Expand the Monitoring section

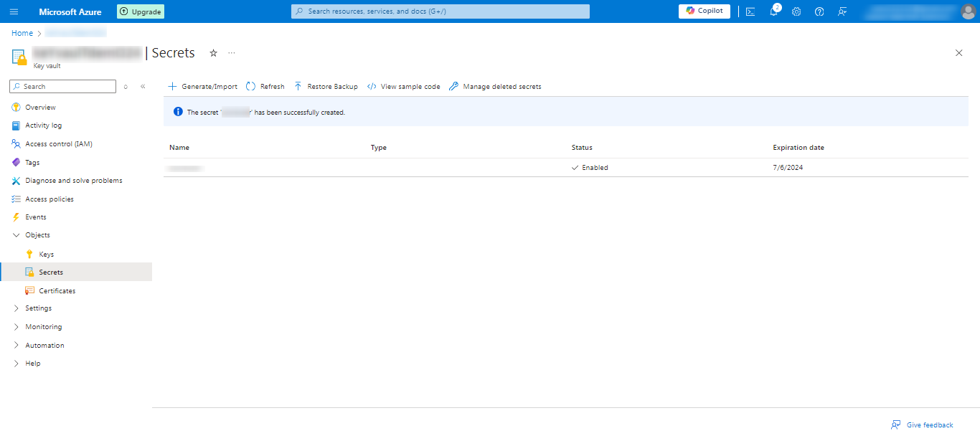[x=17, y=327]
